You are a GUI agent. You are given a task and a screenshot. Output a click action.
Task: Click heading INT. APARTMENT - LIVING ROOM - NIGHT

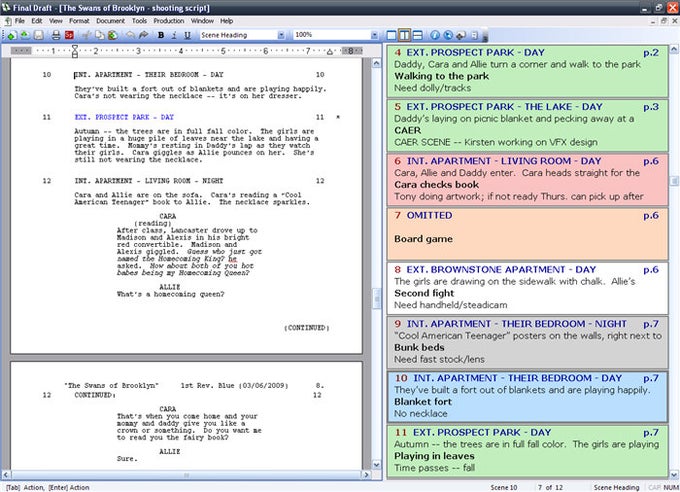click(148, 180)
